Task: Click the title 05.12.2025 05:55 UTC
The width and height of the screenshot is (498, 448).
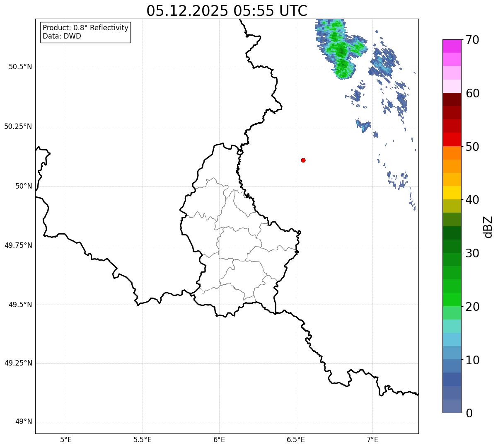Action: 227,11
